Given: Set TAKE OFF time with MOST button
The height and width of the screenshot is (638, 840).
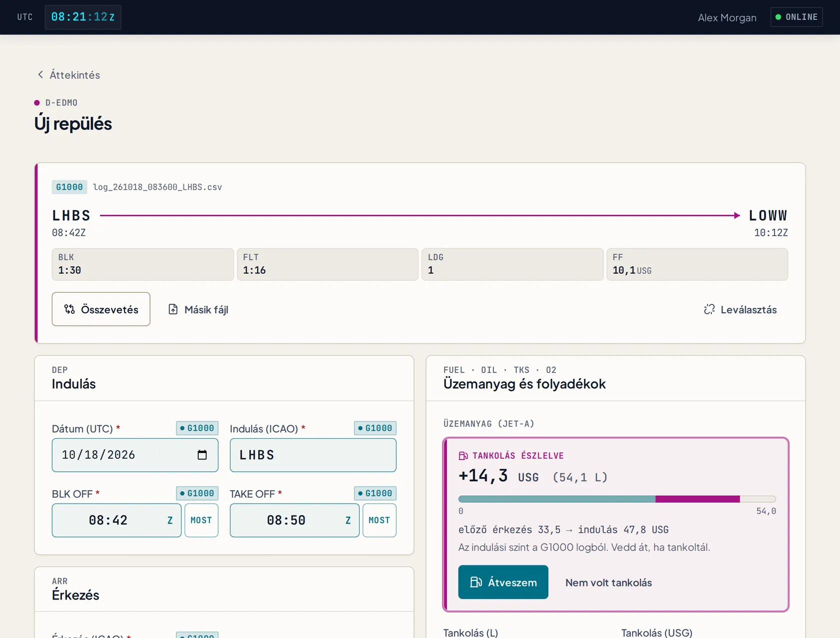Looking at the screenshot, I should pyautogui.click(x=379, y=520).
